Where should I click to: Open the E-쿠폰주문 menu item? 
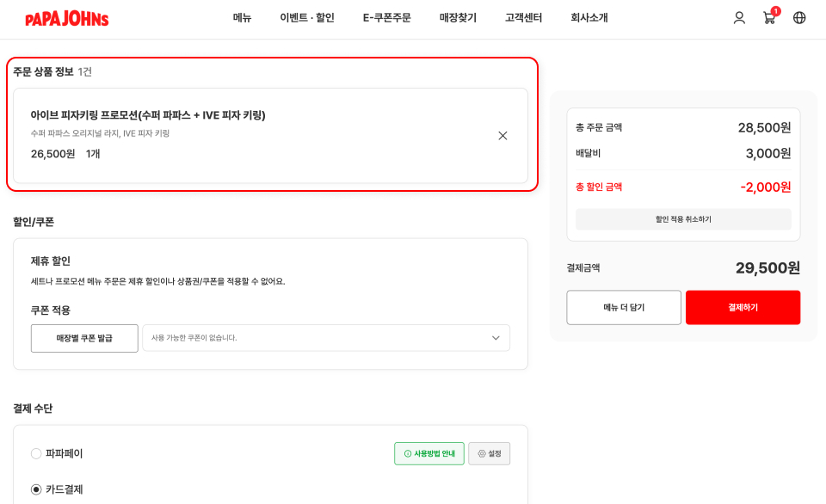coord(386,18)
